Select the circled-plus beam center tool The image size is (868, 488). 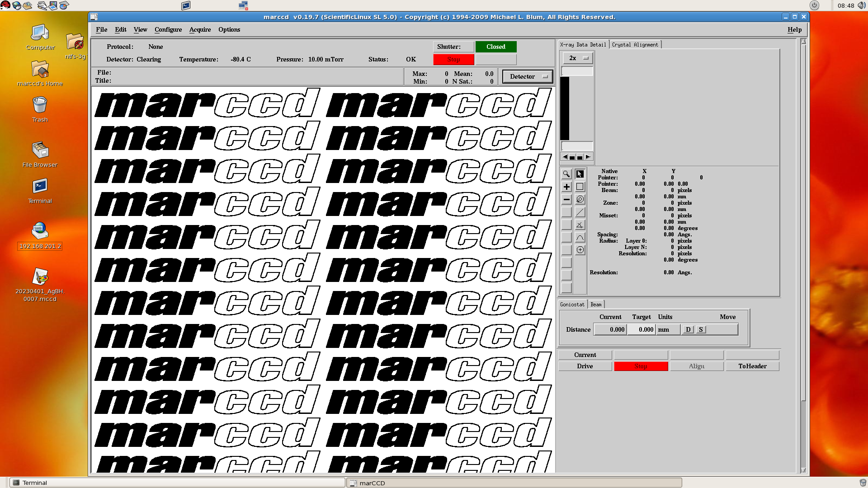(580, 250)
